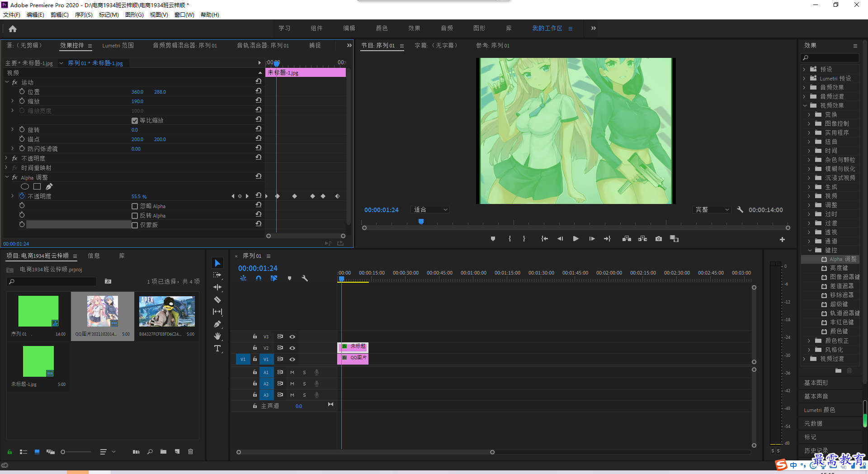Click New Bin folder icon in project panel
The width and height of the screenshot is (868, 474).
[163, 451]
